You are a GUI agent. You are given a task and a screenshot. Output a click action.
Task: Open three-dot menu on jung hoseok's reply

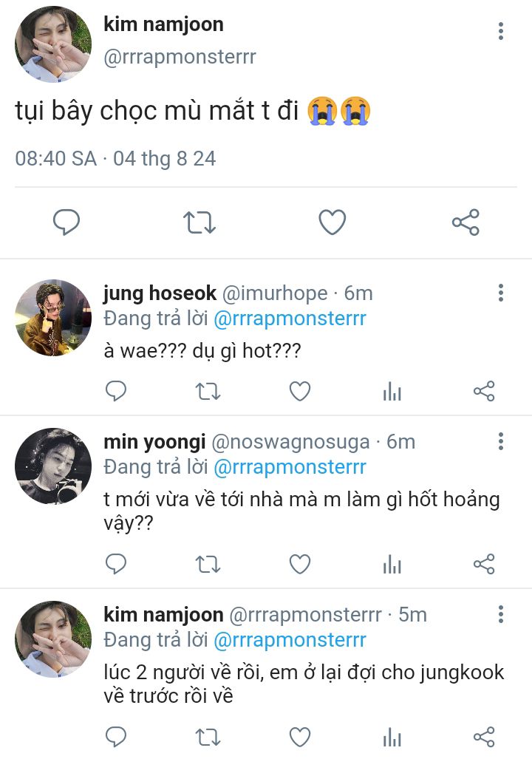[501, 293]
